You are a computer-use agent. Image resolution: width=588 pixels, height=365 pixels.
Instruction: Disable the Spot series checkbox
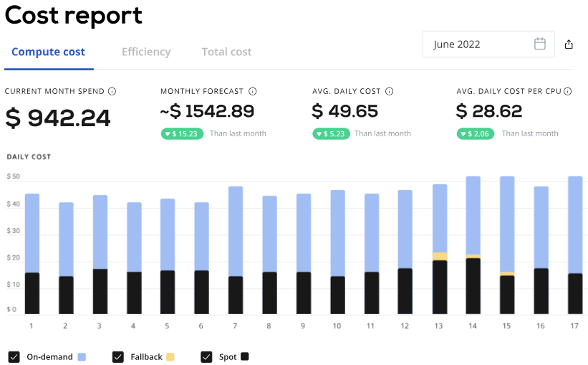click(207, 356)
